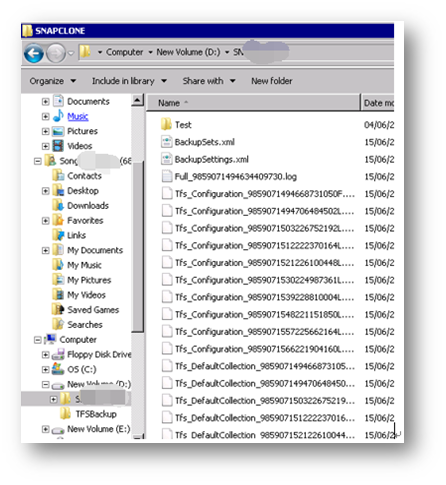
Task: Open dropdown arrow after New Volume (D:) breadcrumb
Action: point(227,52)
